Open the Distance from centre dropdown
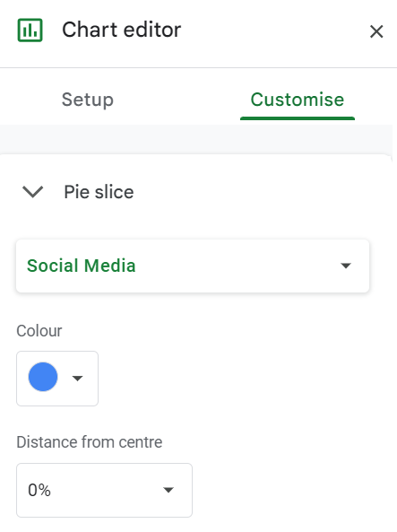 [105, 490]
